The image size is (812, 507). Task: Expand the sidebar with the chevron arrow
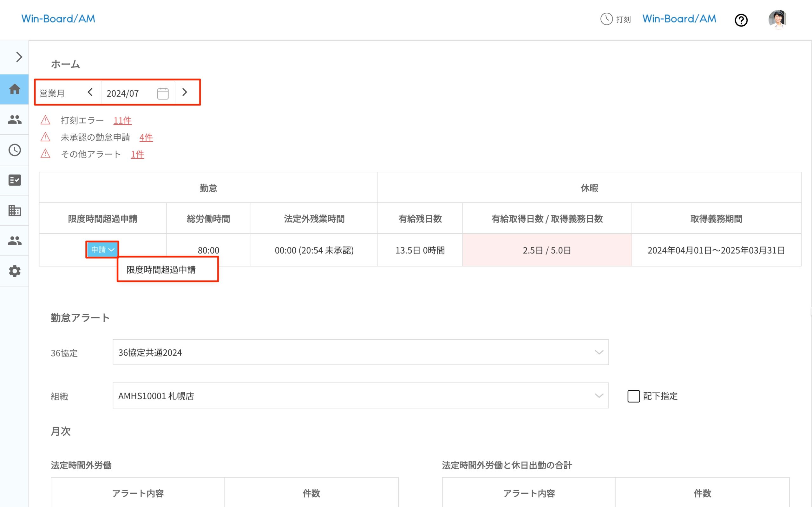(x=19, y=57)
